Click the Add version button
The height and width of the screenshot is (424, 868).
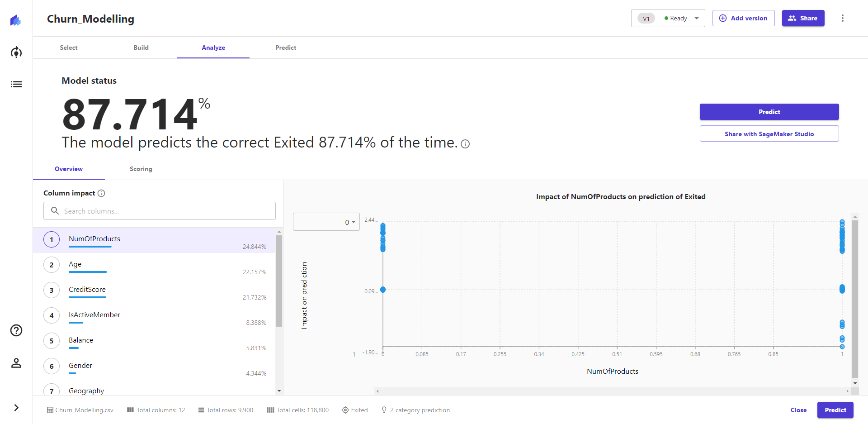pyautogui.click(x=743, y=18)
